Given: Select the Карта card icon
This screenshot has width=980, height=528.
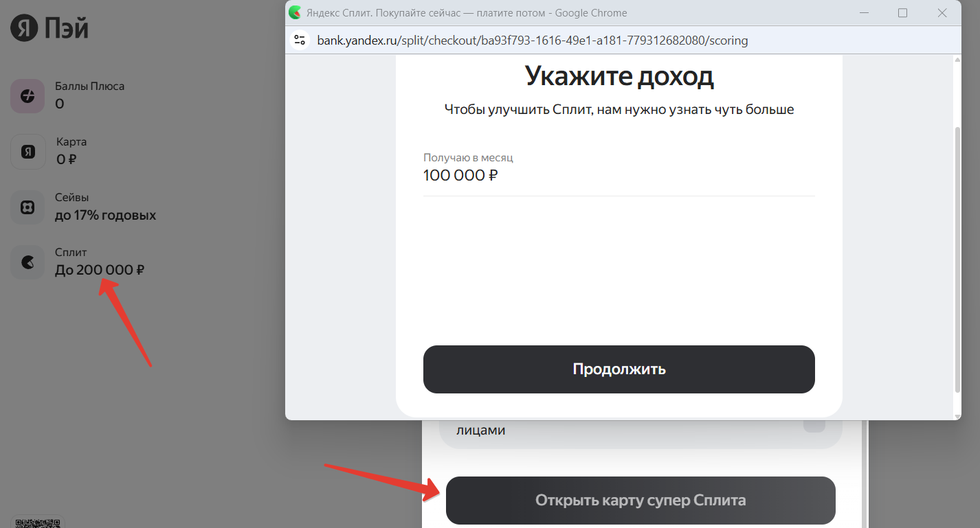Looking at the screenshot, I should tap(27, 152).
